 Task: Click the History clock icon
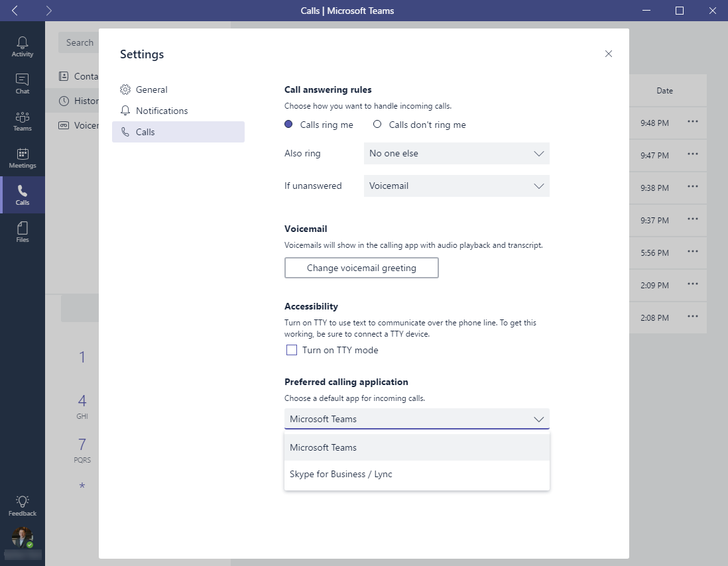tap(64, 101)
